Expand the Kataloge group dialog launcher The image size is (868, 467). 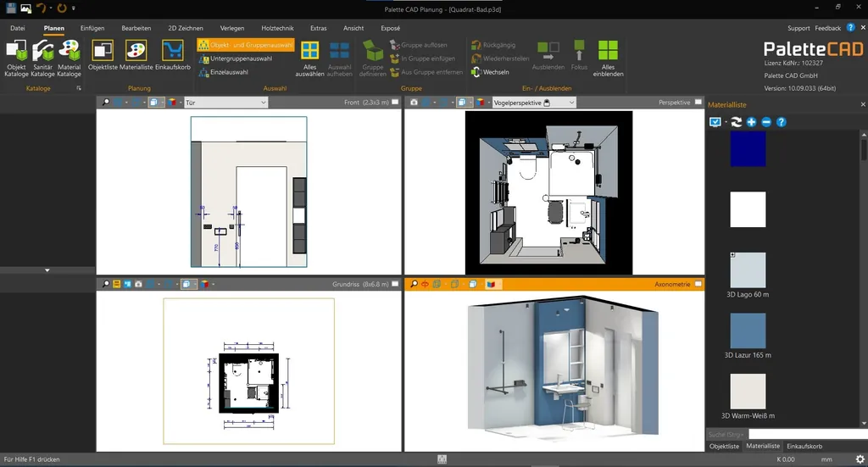[79, 88]
